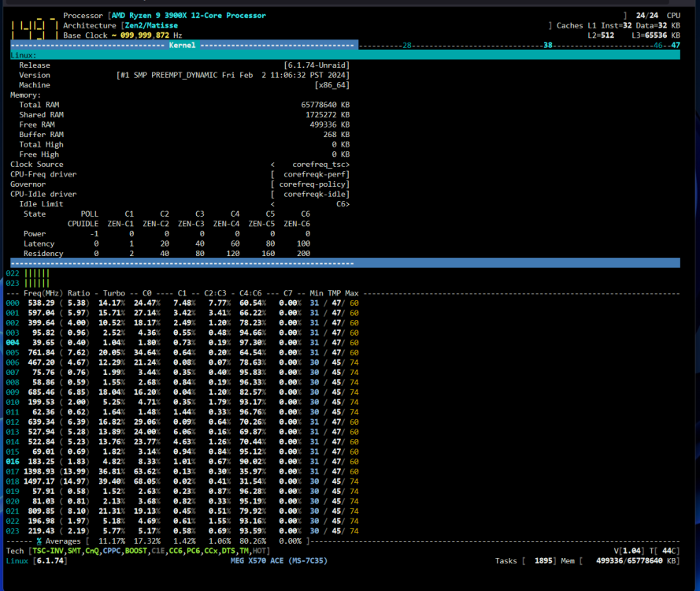Click the Residency value 200 for C6
This screenshot has height=591, width=700.
point(304,254)
